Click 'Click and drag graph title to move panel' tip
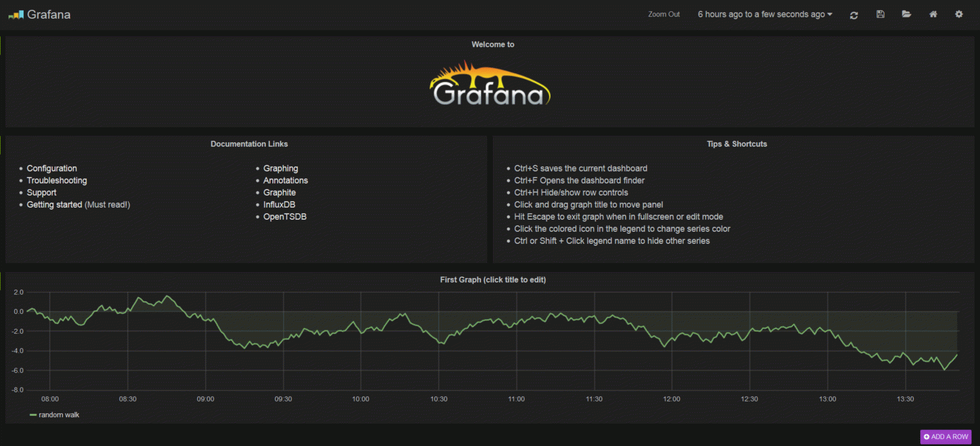Image resolution: width=980 pixels, height=446 pixels. coord(588,205)
